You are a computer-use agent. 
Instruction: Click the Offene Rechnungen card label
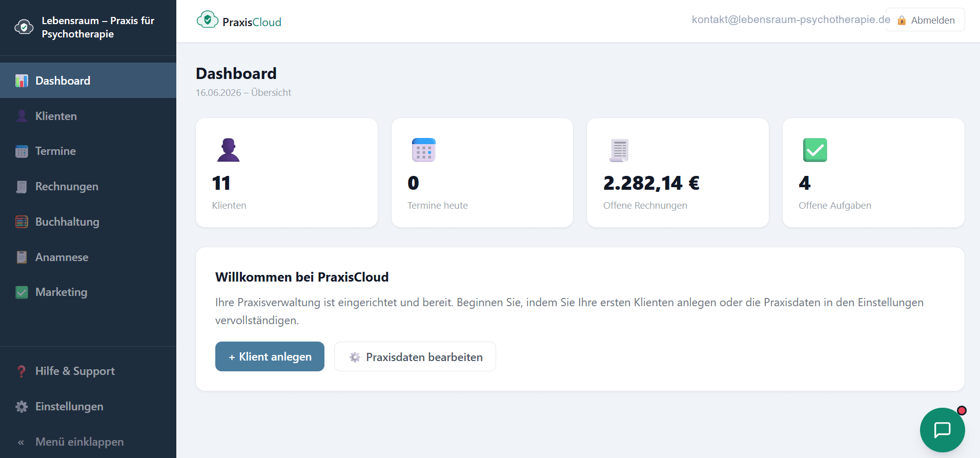click(645, 206)
